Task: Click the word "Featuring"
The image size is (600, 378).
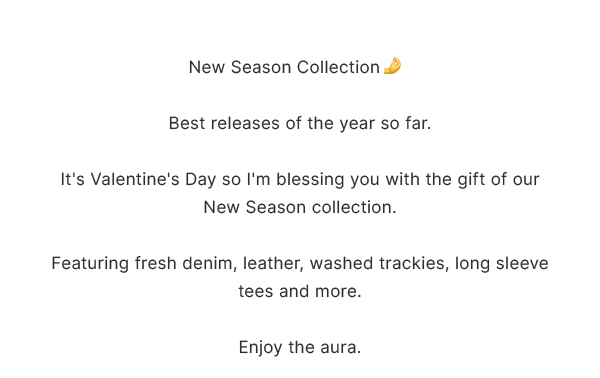Action: tap(90, 264)
